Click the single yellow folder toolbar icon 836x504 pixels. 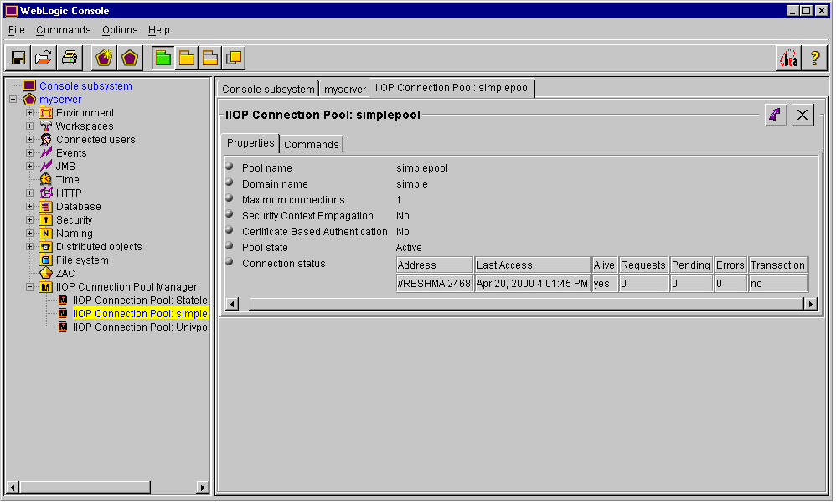(x=187, y=58)
